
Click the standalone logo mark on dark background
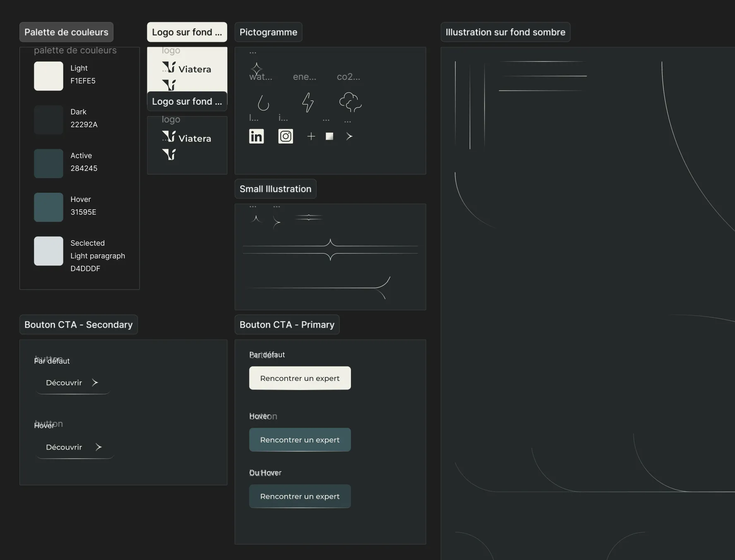[169, 154]
